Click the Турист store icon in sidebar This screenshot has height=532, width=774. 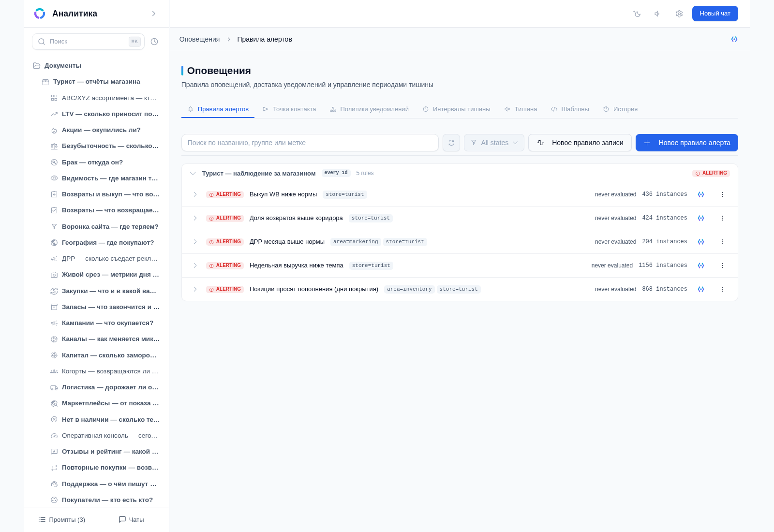45,82
